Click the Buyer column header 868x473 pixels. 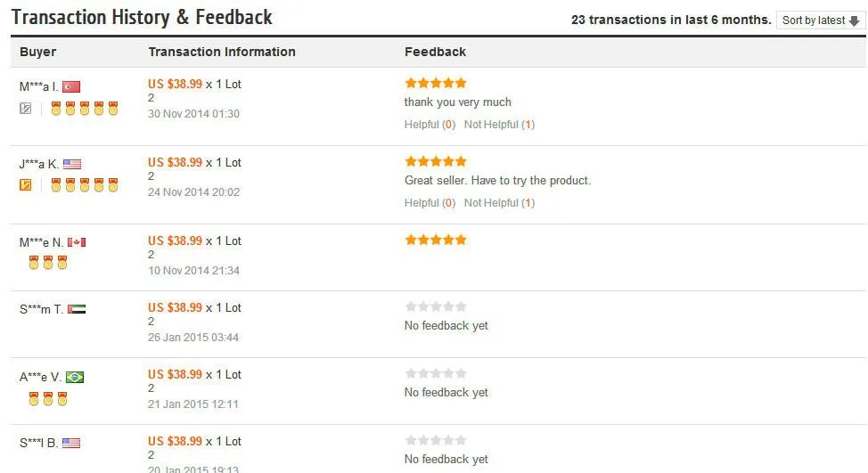pyautogui.click(x=37, y=52)
